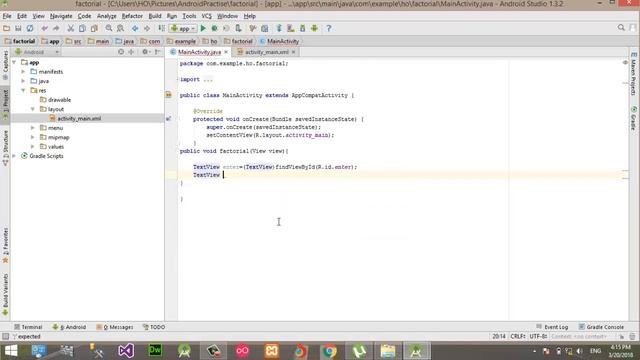Switch to the MainActivity.java tab
The width and height of the screenshot is (640, 360).
[199, 52]
